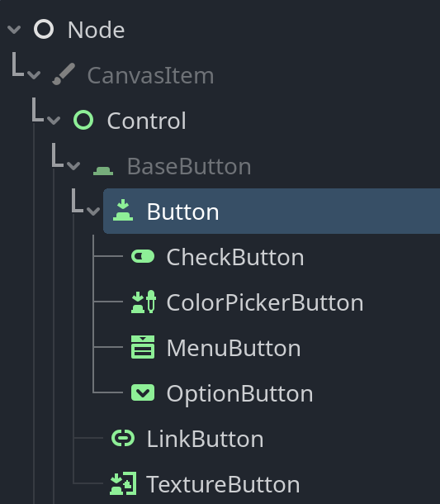The height and width of the screenshot is (504, 440).
Task: Collapse the Button branch chevron
Action: (x=93, y=212)
